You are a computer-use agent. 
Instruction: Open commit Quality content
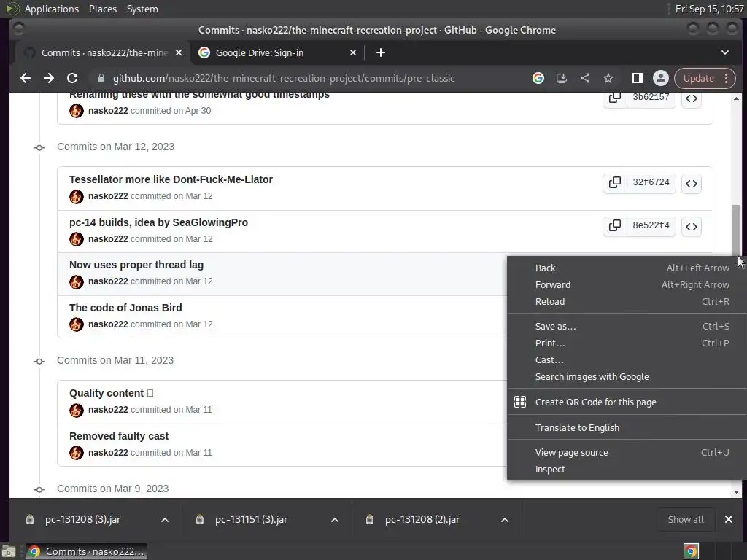111,393
